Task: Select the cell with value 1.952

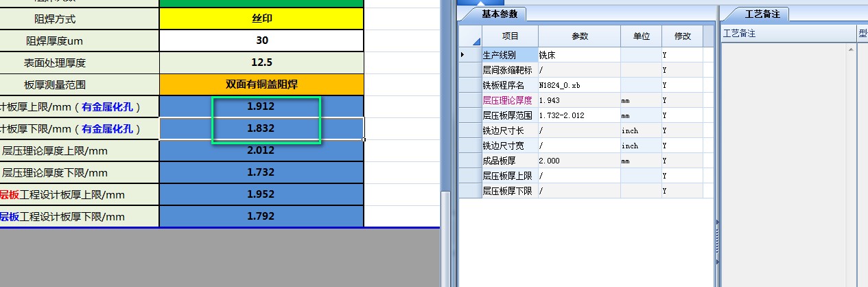Action: click(261, 194)
